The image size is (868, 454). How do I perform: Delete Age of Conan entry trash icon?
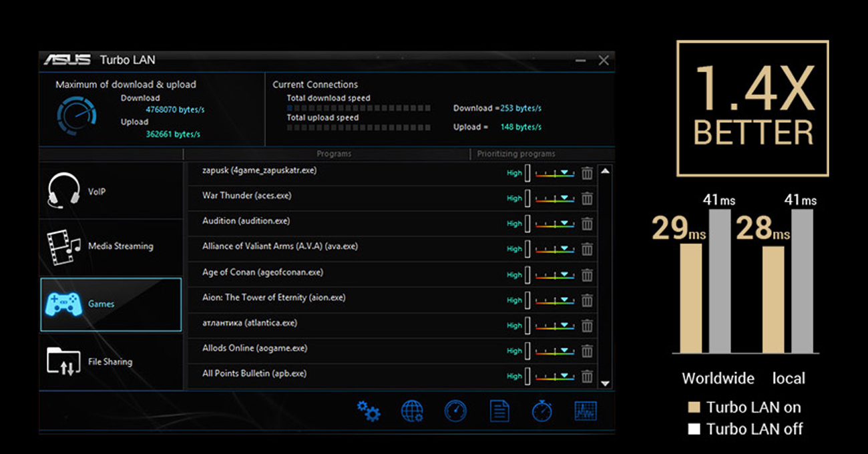click(587, 274)
